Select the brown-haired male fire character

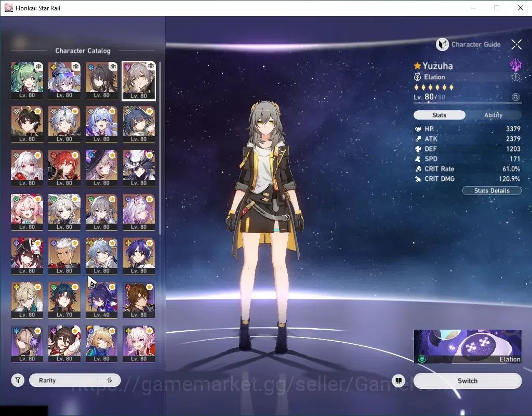(139, 300)
